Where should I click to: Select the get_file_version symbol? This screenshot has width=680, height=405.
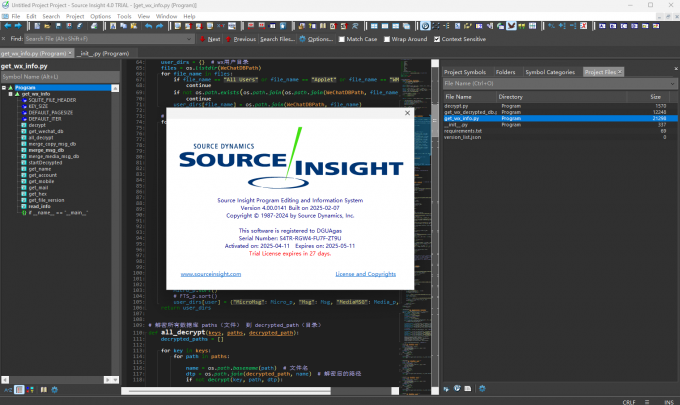click(x=46, y=200)
